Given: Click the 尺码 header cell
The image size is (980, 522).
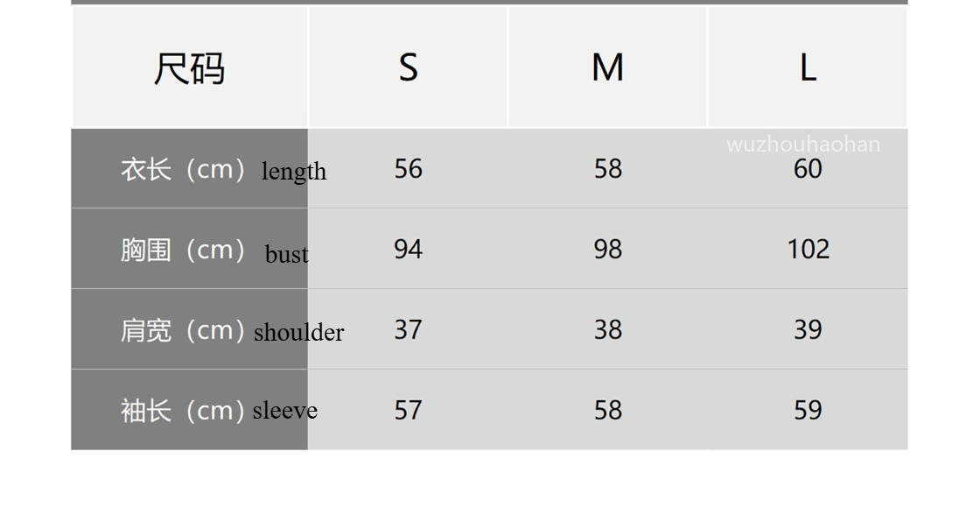Looking at the screenshot, I should coord(189,67).
